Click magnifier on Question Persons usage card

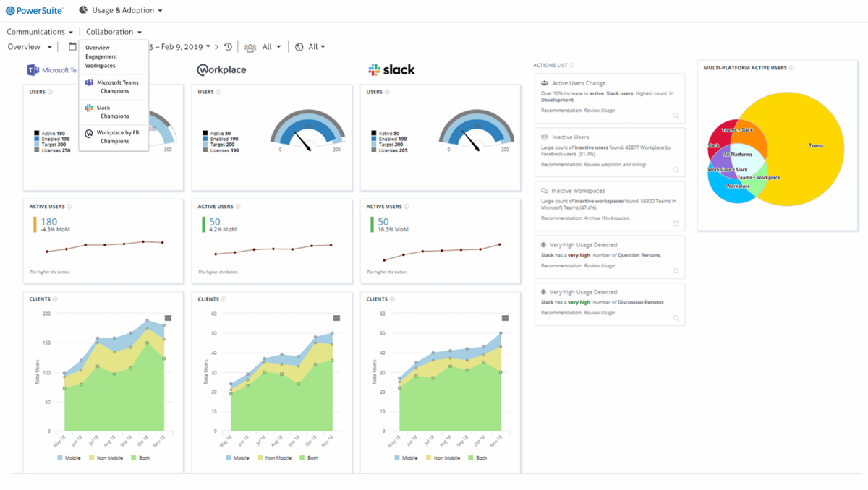(676, 271)
